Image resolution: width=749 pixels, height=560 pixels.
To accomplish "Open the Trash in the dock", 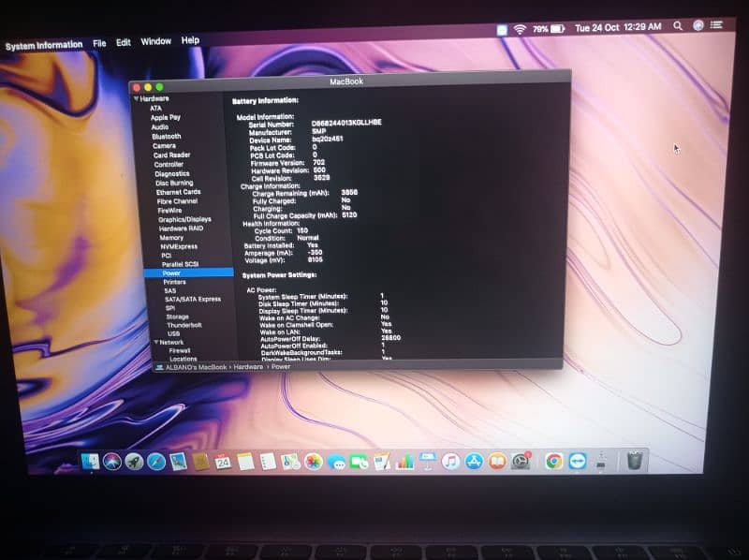I will [634, 460].
